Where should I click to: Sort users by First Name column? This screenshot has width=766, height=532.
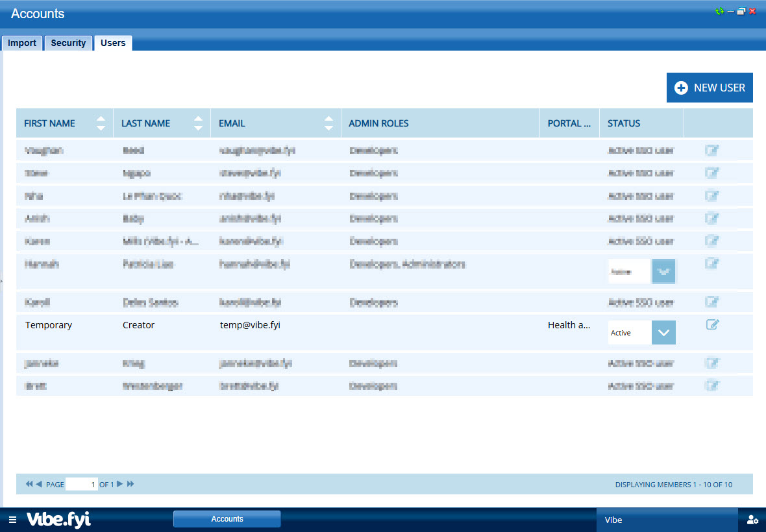101,123
